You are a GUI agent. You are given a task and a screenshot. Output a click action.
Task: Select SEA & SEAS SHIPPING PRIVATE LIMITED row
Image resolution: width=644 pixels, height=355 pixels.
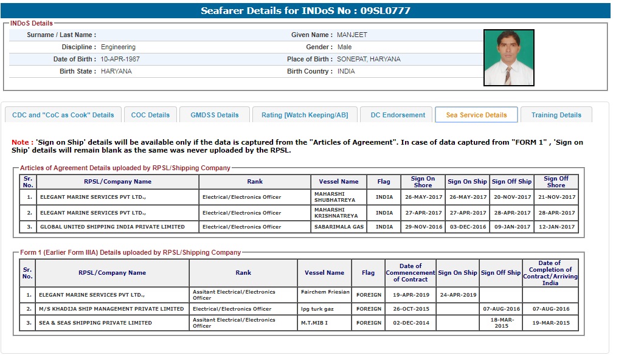click(95, 323)
